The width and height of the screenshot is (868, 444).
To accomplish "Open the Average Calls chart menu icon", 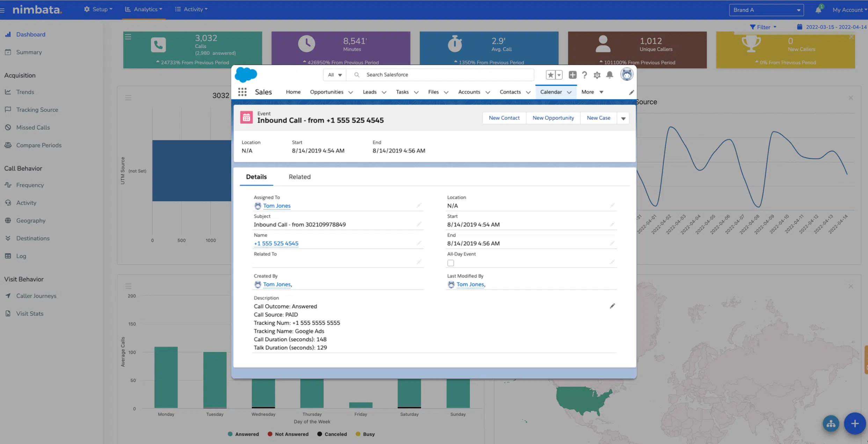I will click(x=128, y=286).
